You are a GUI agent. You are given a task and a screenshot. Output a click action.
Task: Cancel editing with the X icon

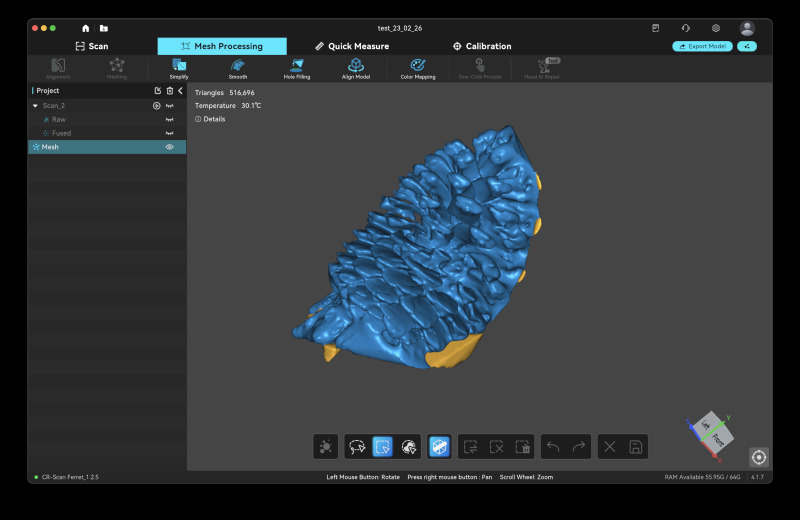tap(610, 447)
